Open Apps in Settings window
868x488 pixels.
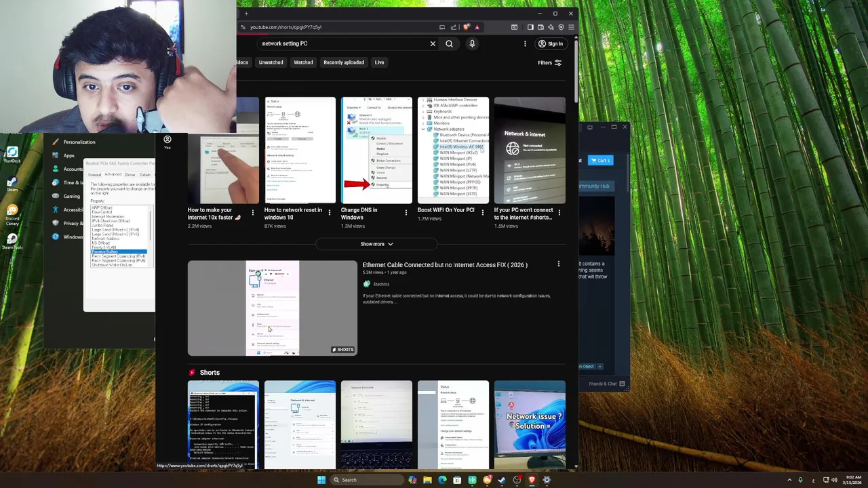(68, 155)
